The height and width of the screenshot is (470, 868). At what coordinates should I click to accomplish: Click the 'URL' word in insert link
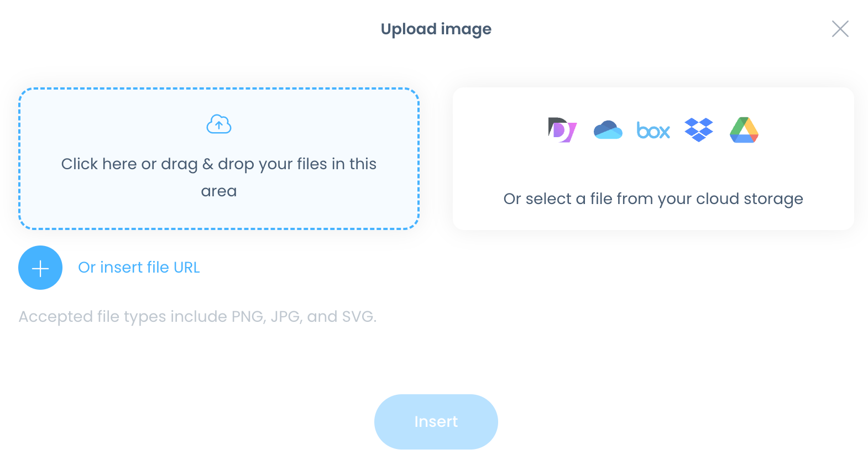(x=186, y=268)
